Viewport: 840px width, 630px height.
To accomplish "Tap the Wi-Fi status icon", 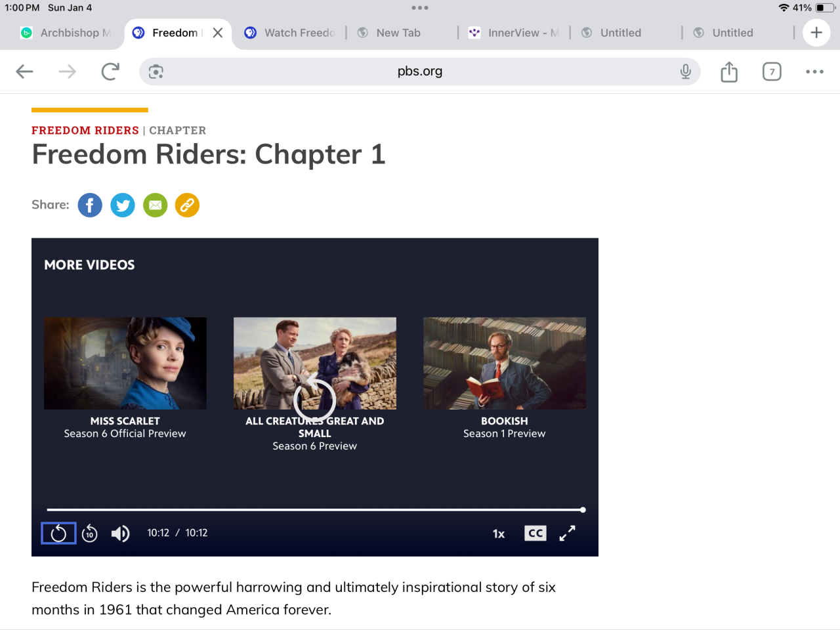I will click(784, 8).
